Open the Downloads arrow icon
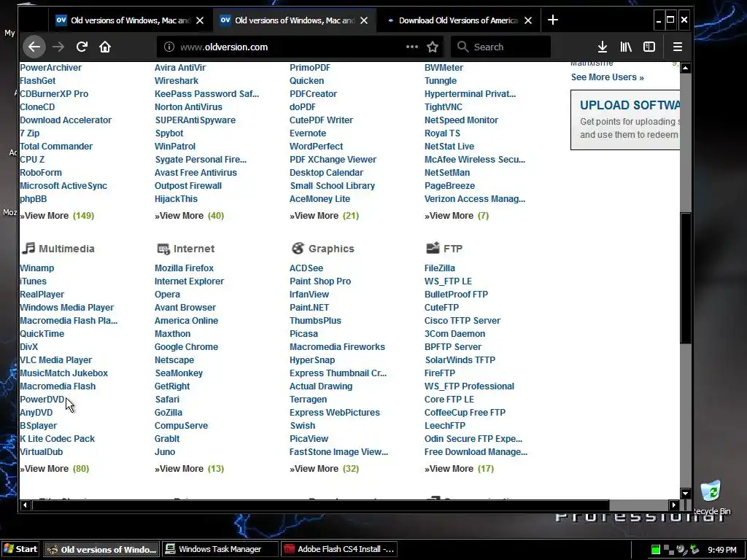This screenshot has height=560, width=747. tap(602, 47)
